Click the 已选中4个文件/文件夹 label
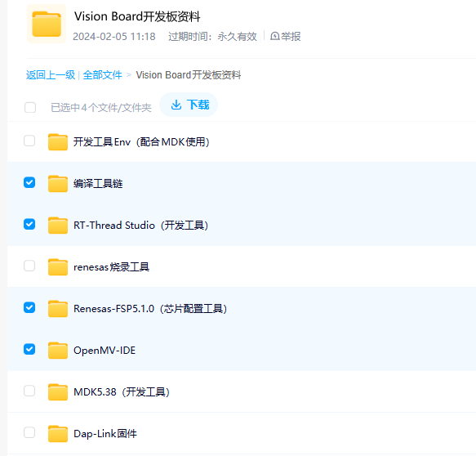This screenshot has width=476, height=456. [x=101, y=108]
